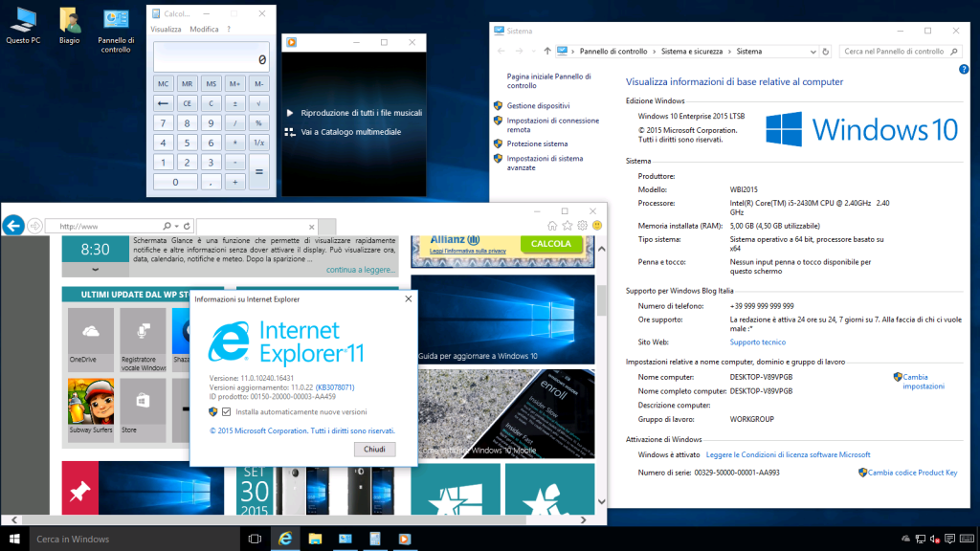Click Cerca nel Pannello di controllo search field

coord(899,52)
